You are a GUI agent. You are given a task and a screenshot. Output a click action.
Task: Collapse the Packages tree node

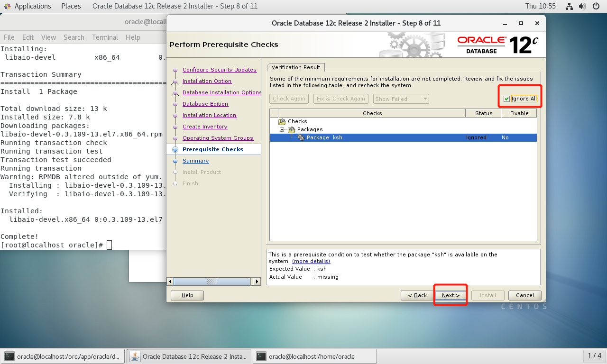pyautogui.click(x=282, y=129)
